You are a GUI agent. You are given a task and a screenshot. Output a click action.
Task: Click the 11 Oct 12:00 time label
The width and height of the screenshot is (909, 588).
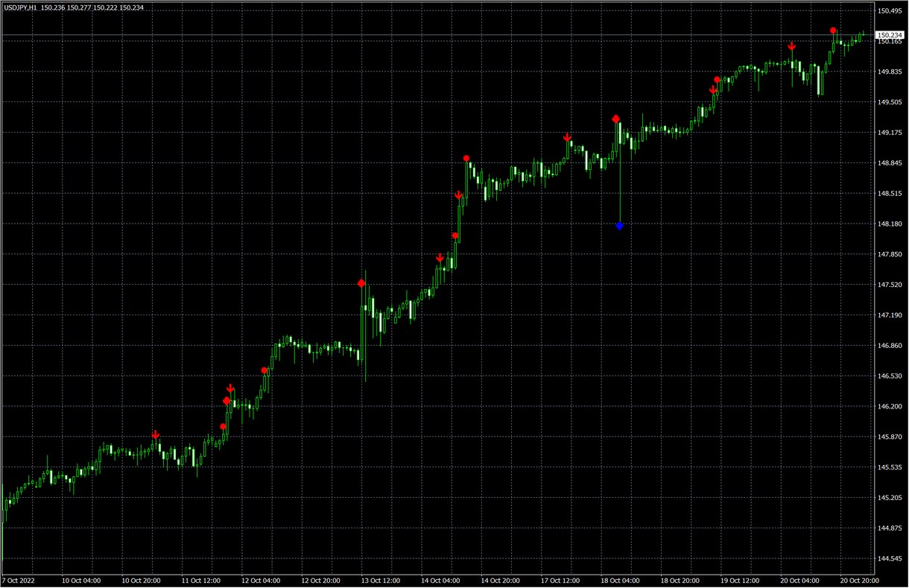point(201,581)
